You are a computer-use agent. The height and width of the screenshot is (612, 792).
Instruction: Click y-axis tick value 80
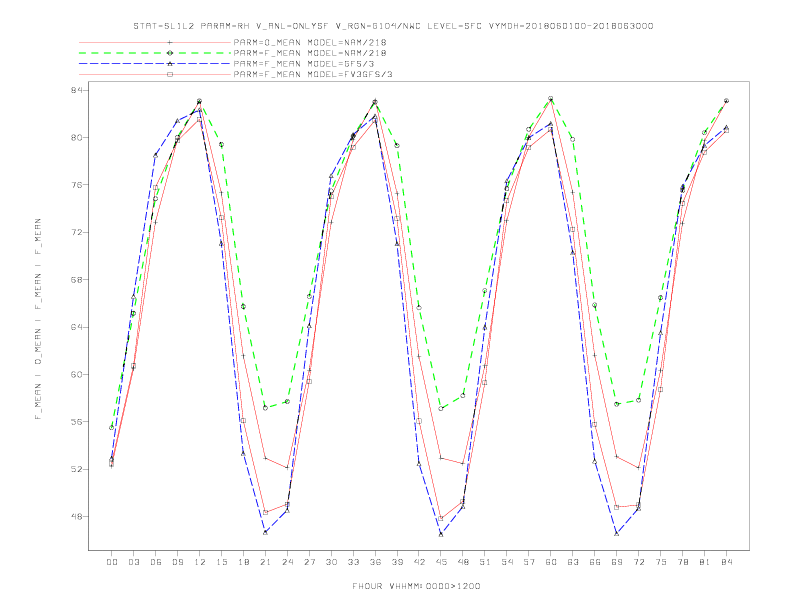coord(77,137)
